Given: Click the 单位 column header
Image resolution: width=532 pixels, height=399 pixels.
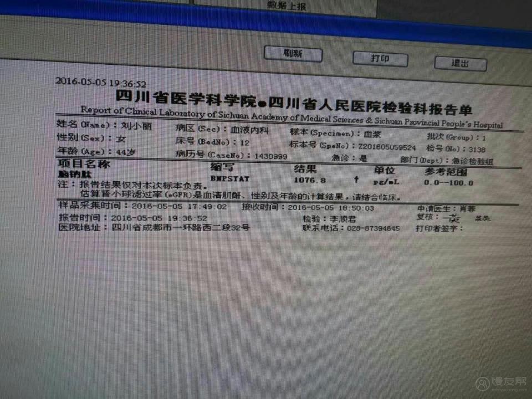Looking at the screenshot, I should click(x=385, y=170).
